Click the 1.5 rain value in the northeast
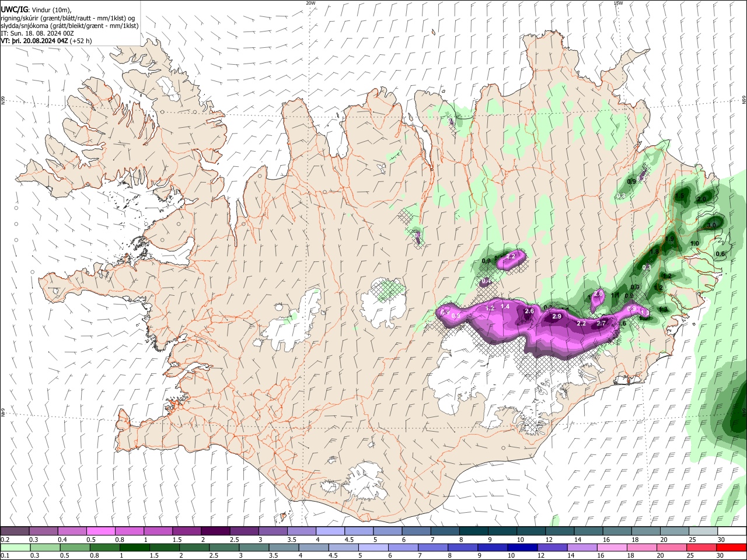This screenshot has height=560, width=747. (x=679, y=197)
